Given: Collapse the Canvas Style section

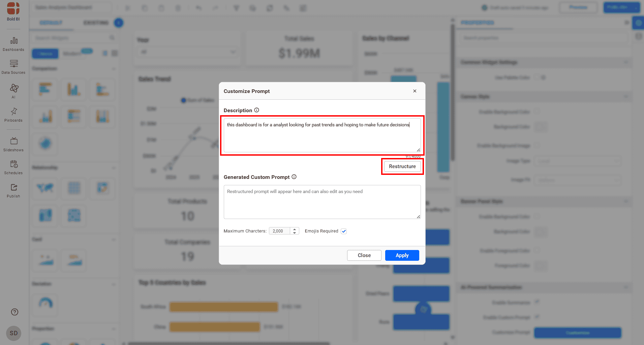Looking at the screenshot, I should (x=626, y=96).
